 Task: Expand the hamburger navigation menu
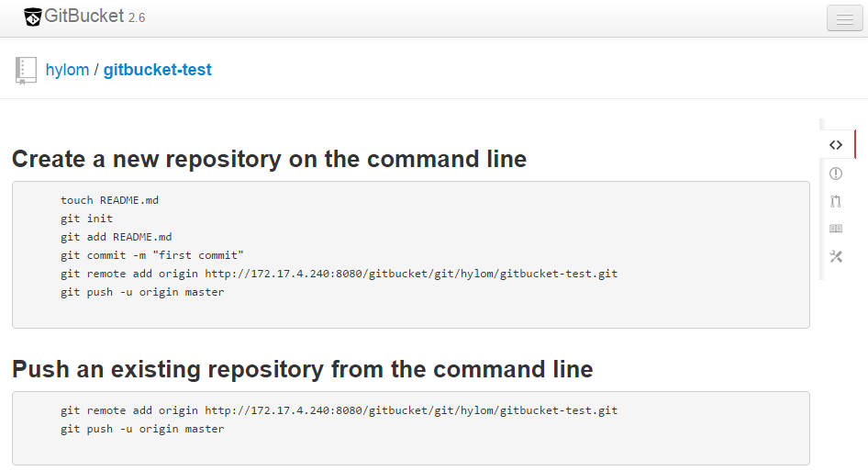844,18
